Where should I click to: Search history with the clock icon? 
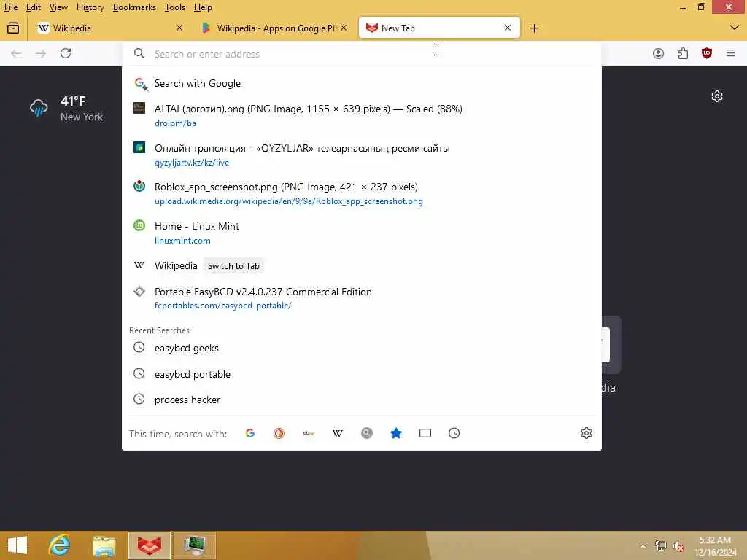(x=454, y=433)
